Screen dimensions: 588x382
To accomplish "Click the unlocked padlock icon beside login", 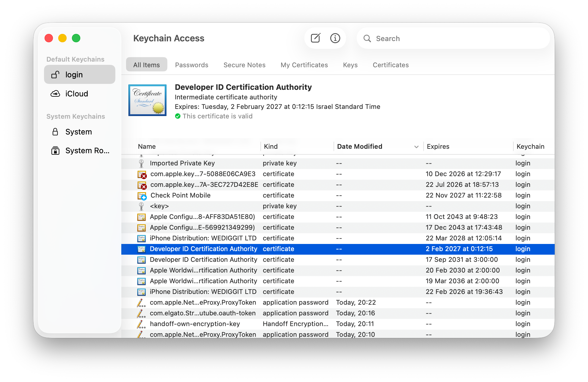I will coord(55,75).
